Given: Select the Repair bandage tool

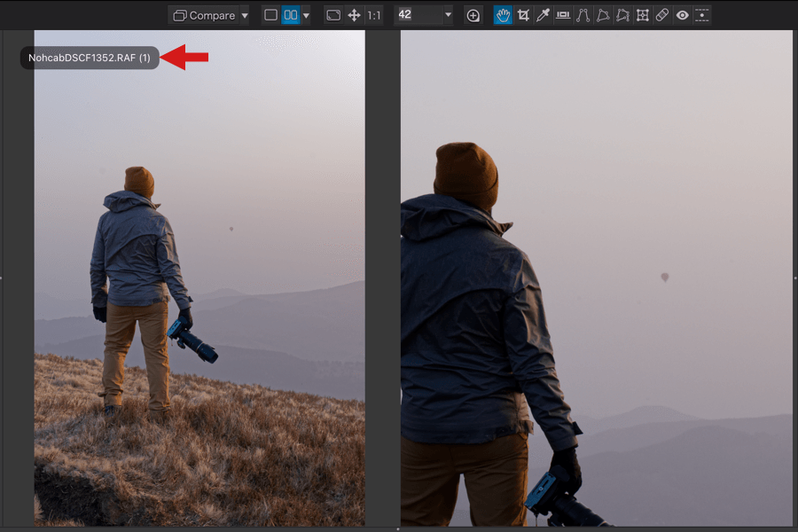Looking at the screenshot, I should coord(662,15).
